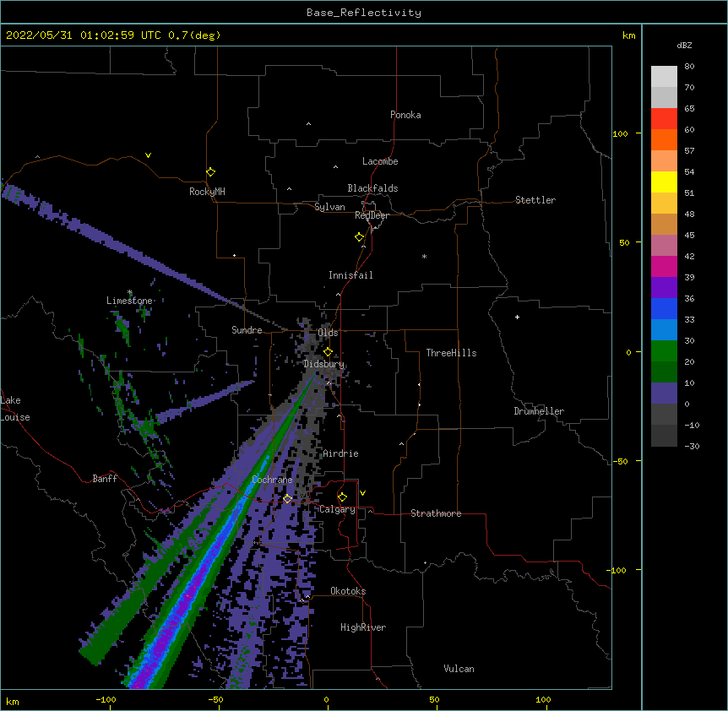The height and width of the screenshot is (711, 728).
Task: Pick the purple 36-39 dBZ legend swatch
Action: [664, 287]
